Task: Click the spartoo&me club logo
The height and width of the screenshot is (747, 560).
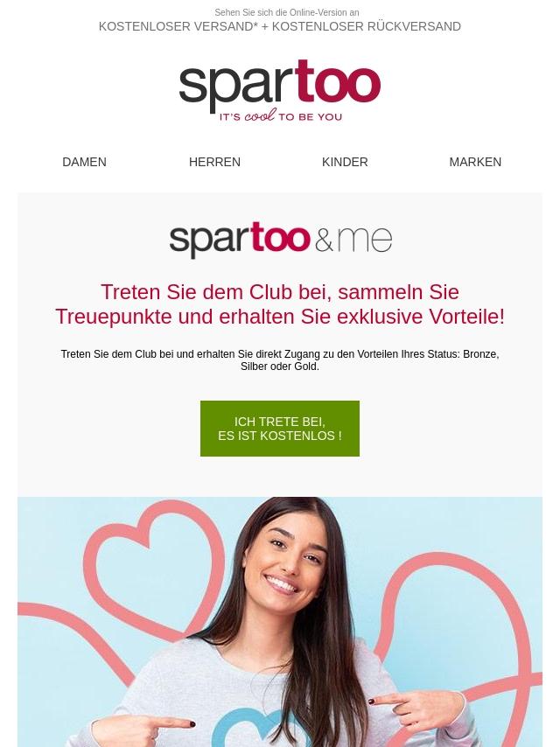Action: (x=280, y=240)
